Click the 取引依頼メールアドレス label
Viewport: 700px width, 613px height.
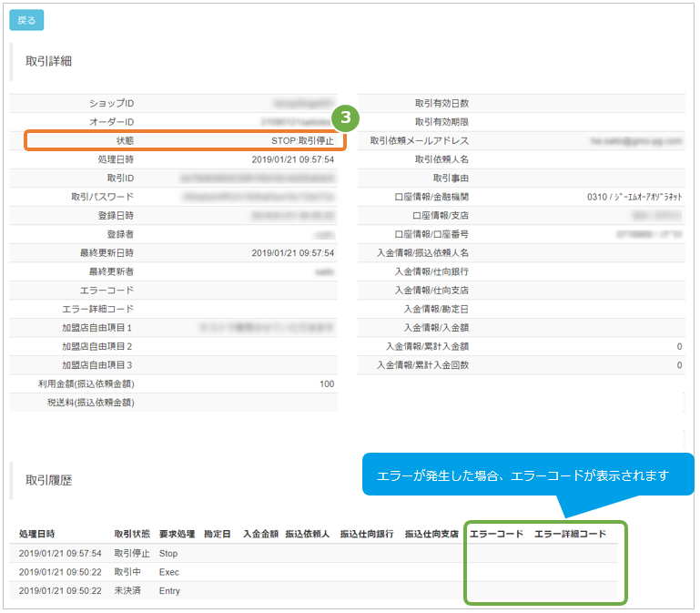coord(420,141)
